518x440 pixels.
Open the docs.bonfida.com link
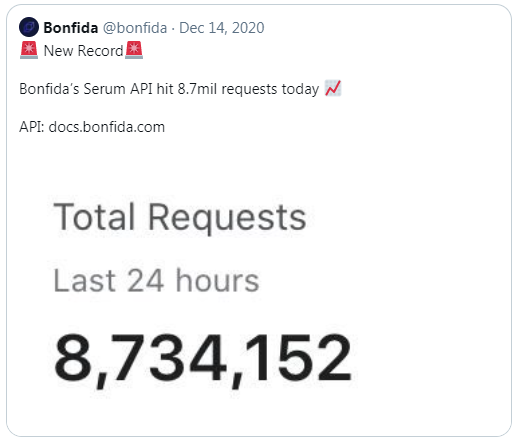click(107, 127)
